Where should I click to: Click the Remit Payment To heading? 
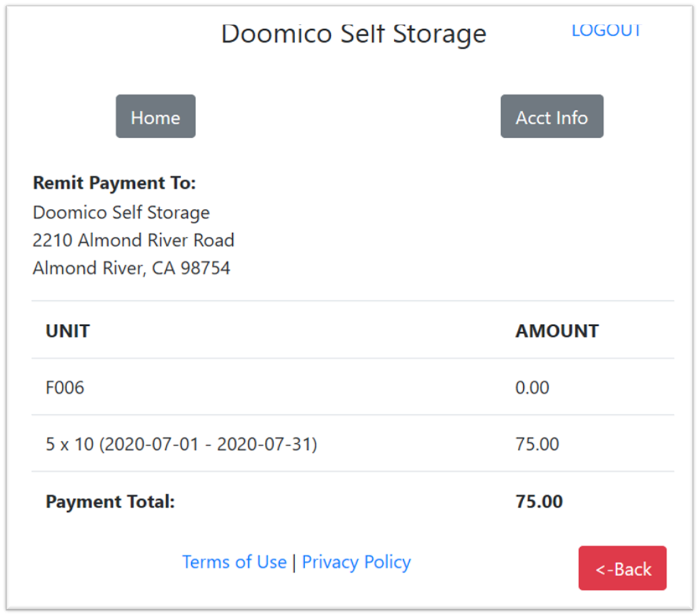[x=114, y=183]
